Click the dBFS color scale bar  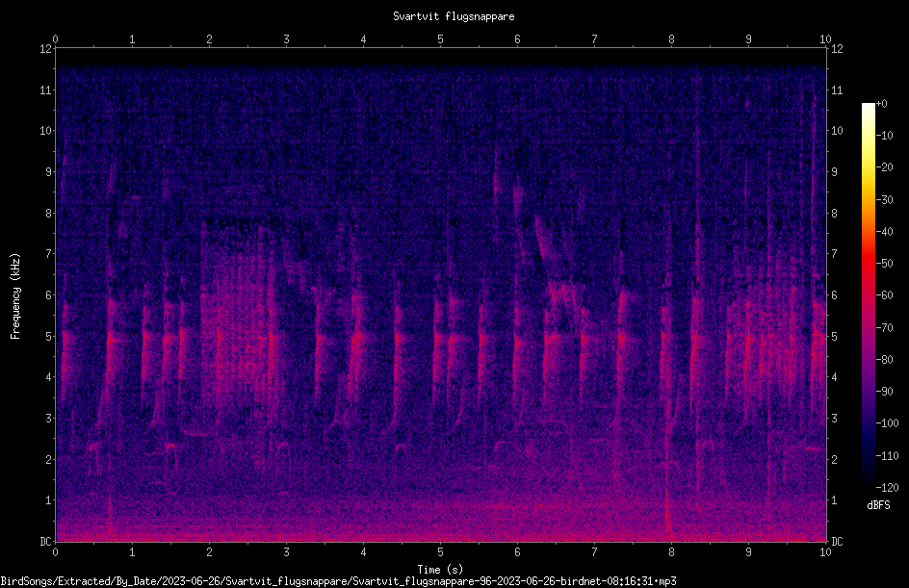pos(868,294)
